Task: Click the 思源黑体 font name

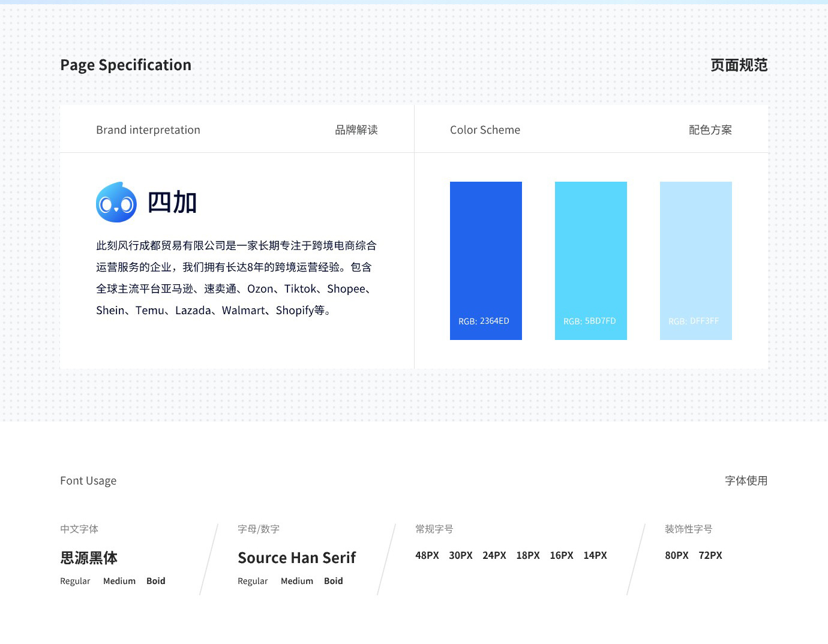Action: pyautogui.click(x=89, y=558)
